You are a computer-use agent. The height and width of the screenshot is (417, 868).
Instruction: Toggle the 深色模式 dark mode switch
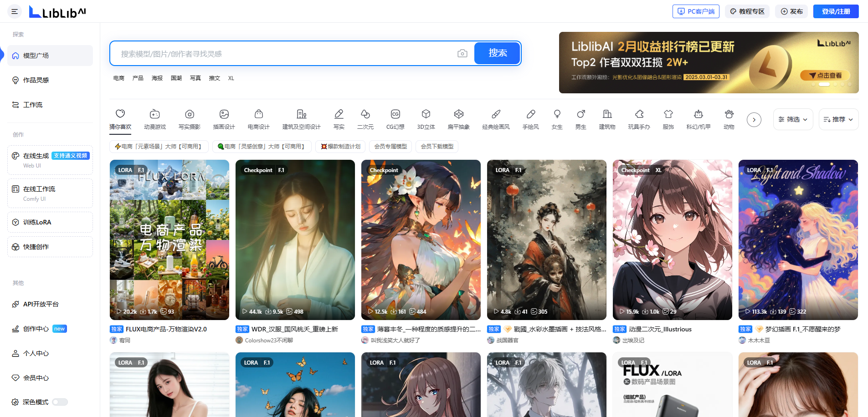point(60,402)
